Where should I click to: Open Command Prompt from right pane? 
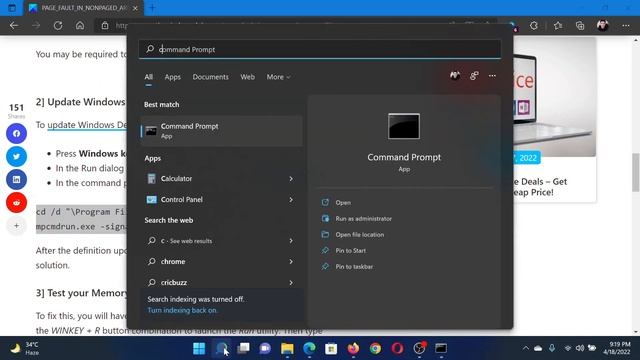pyautogui.click(x=343, y=202)
